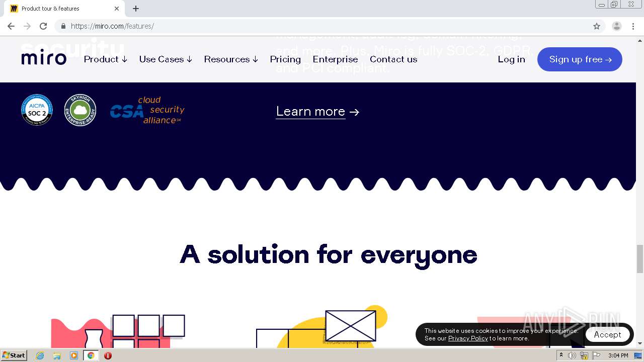The image size is (644, 362).
Task: Click the AICPA SOC 2 badge
Action: point(37,110)
